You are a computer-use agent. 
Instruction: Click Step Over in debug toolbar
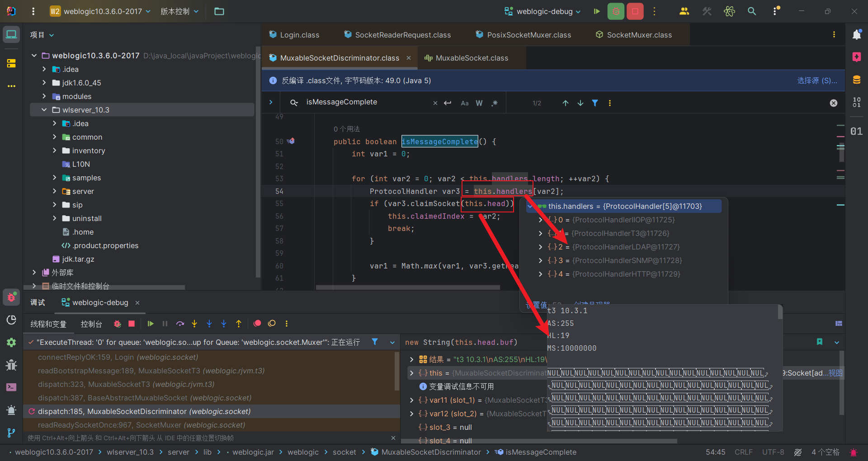[180, 324]
